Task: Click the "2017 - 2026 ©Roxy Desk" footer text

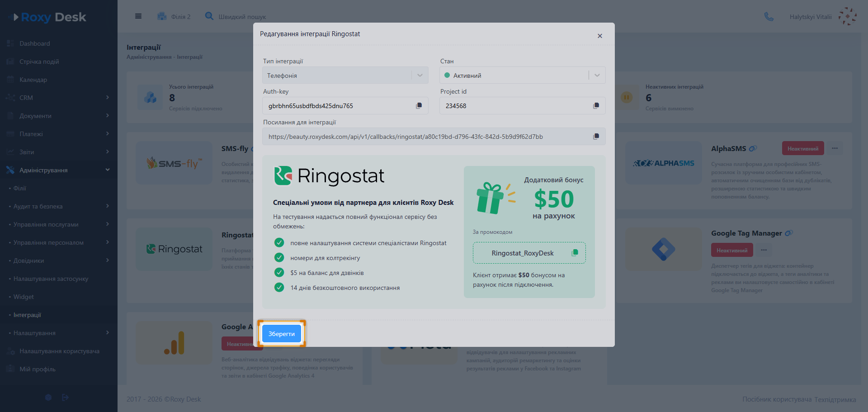Action: tap(164, 399)
